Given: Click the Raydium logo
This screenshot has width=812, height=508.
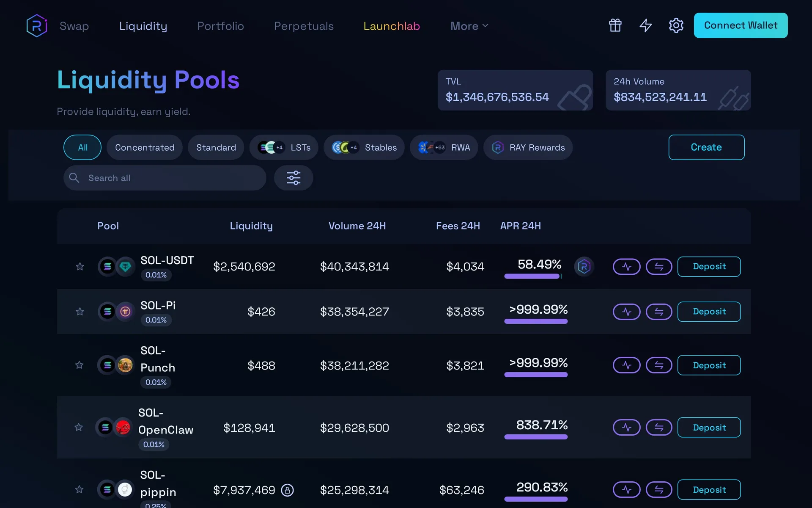Looking at the screenshot, I should tap(36, 25).
